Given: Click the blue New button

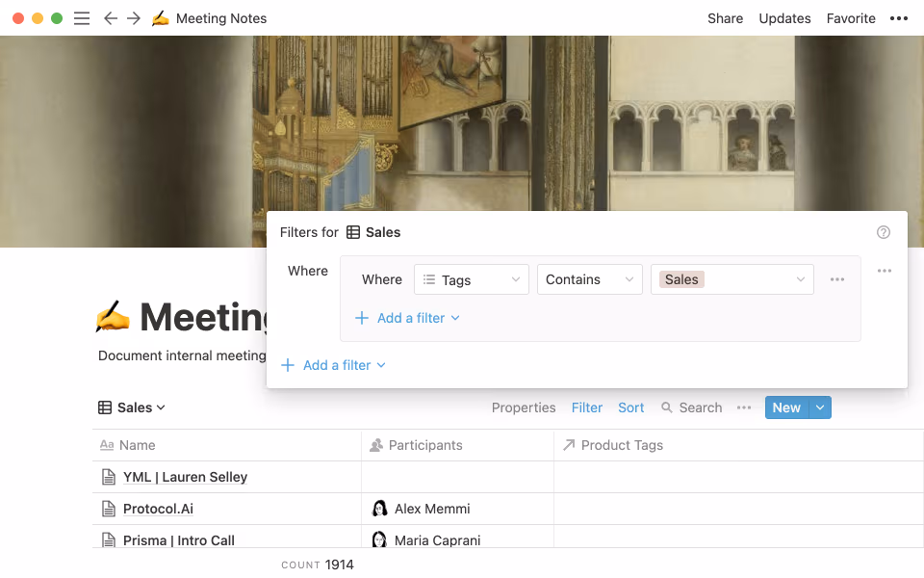Looking at the screenshot, I should (x=786, y=407).
